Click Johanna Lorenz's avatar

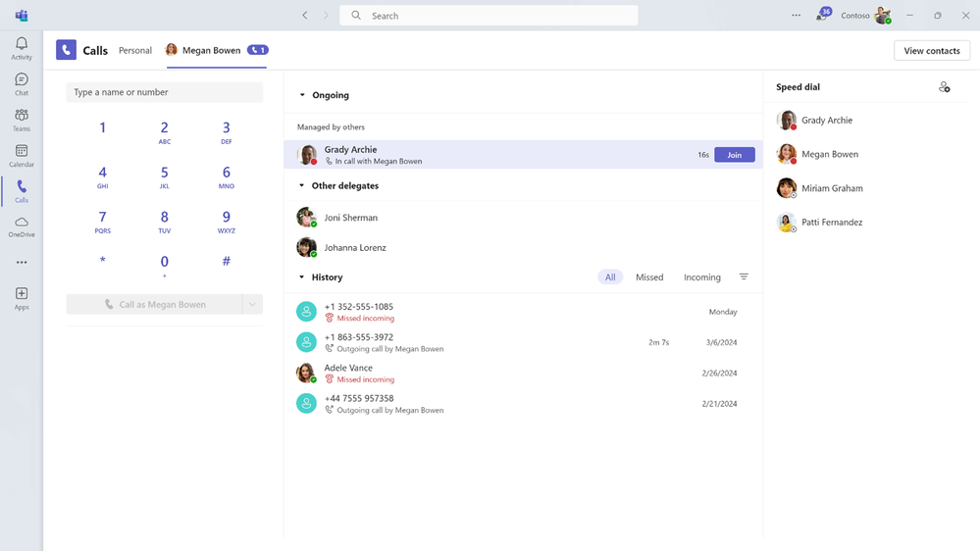point(306,247)
